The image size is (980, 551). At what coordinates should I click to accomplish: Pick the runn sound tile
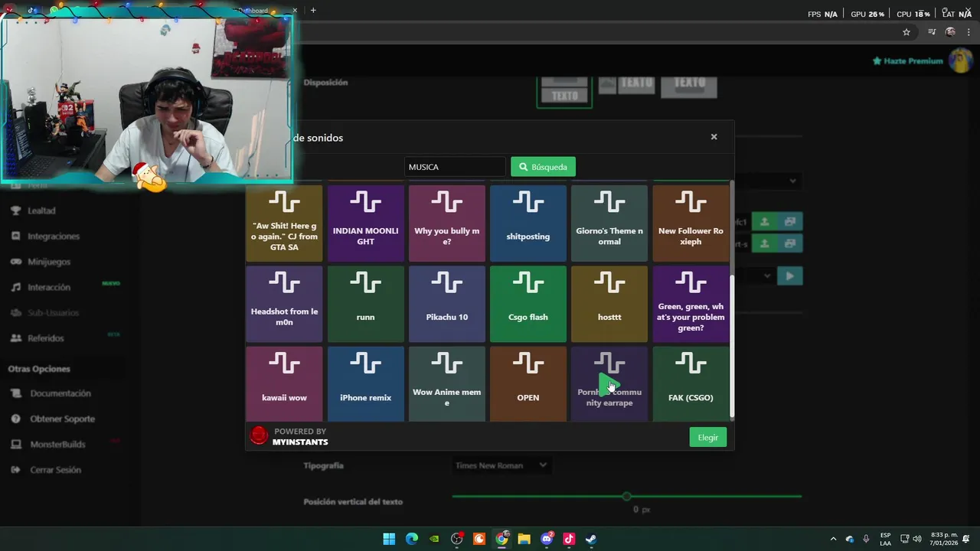(365, 304)
